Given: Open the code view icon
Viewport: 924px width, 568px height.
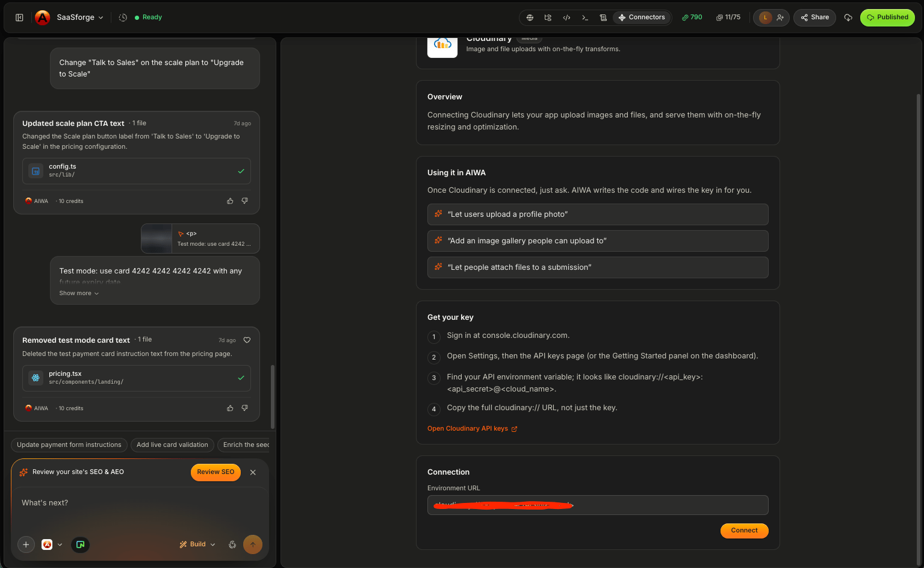Looking at the screenshot, I should click(566, 17).
